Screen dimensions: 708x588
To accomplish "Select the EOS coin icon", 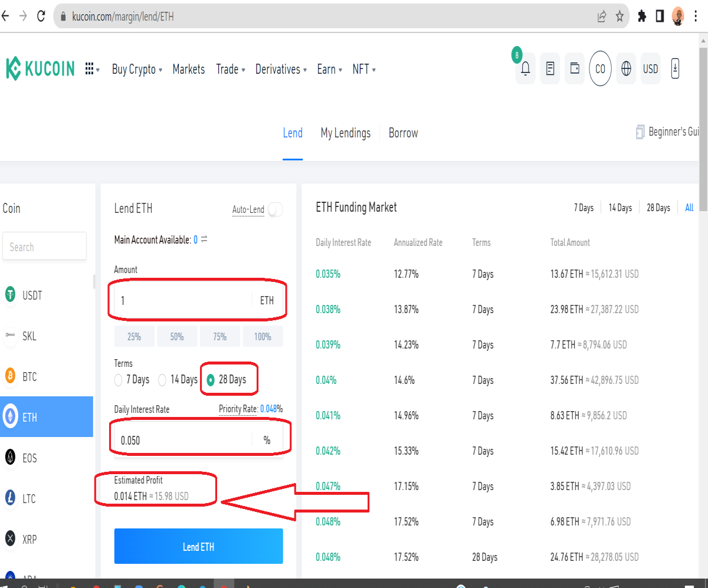I will click(11, 457).
